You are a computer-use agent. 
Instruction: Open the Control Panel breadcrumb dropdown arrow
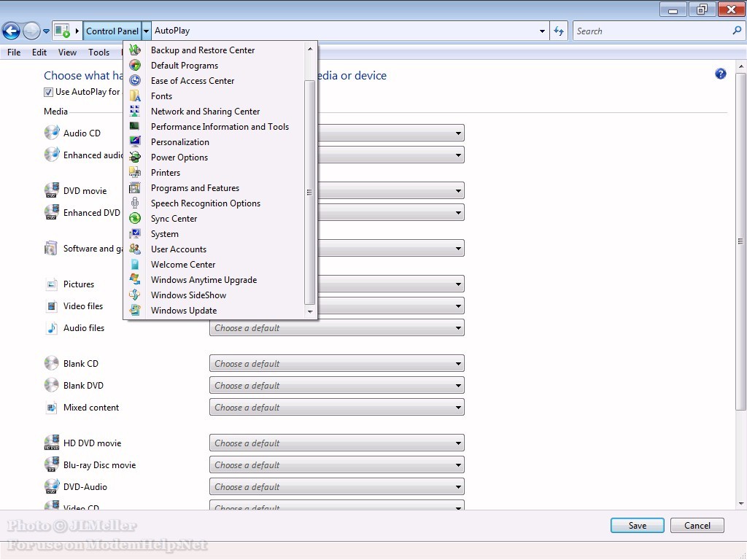click(x=146, y=31)
